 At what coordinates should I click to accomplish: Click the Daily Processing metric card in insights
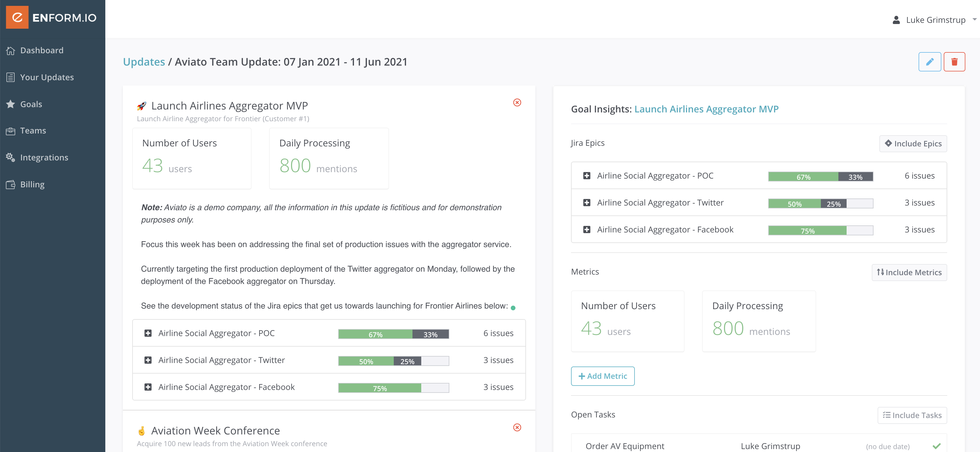click(758, 321)
